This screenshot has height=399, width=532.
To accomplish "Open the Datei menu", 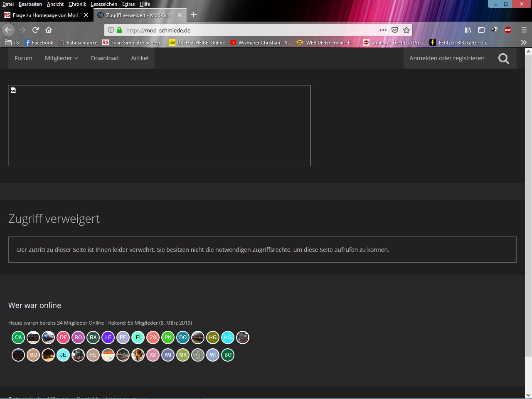I will pyautogui.click(x=8, y=4).
